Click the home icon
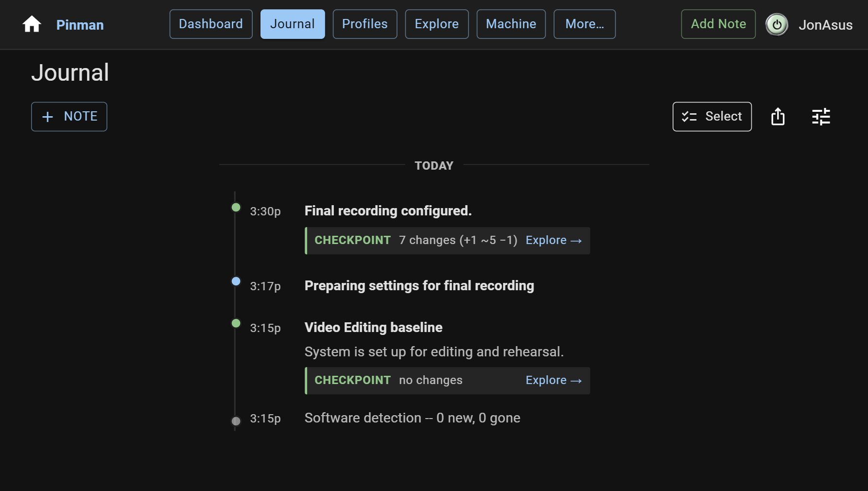The image size is (868, 491). 32,24
